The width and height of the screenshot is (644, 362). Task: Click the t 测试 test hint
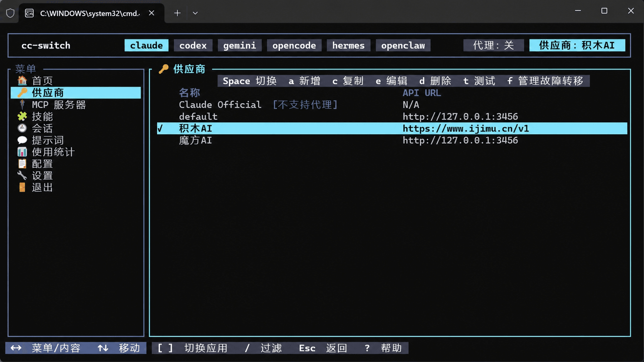(x=479, y=81)
